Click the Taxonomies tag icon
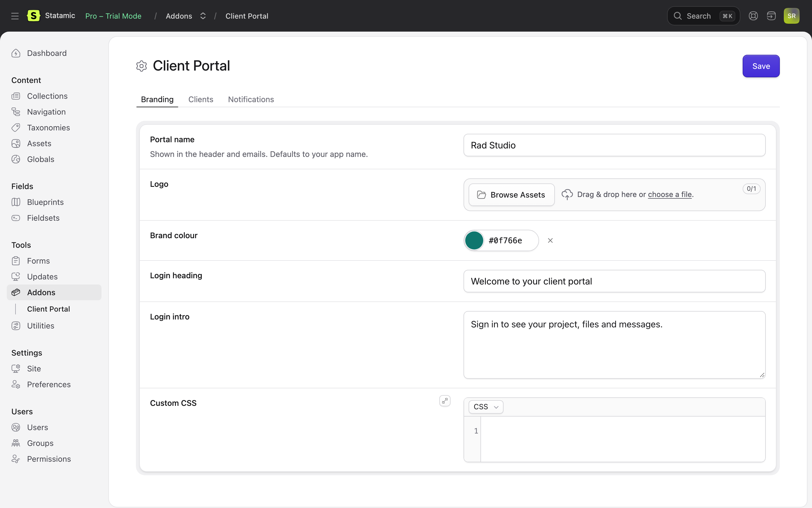The width and height of the screenshot is (812, 508). click(x=16, y=128)
